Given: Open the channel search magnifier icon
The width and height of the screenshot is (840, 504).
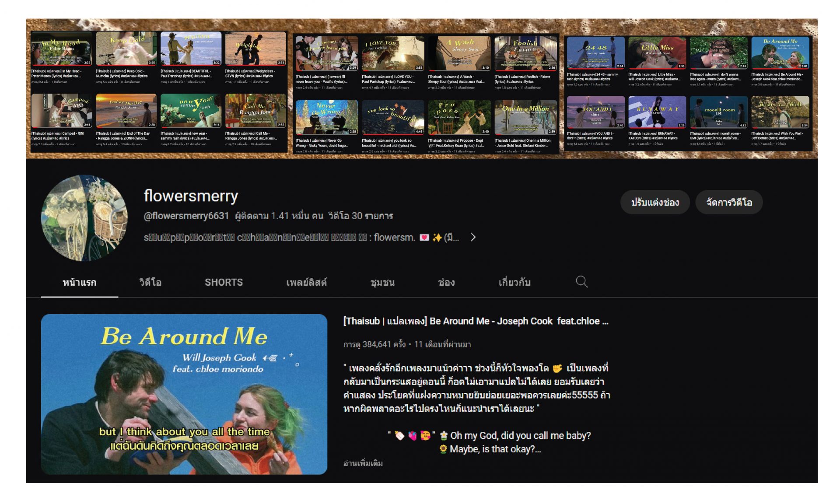Looking at the screenshot, I should (x=581, y=282).
